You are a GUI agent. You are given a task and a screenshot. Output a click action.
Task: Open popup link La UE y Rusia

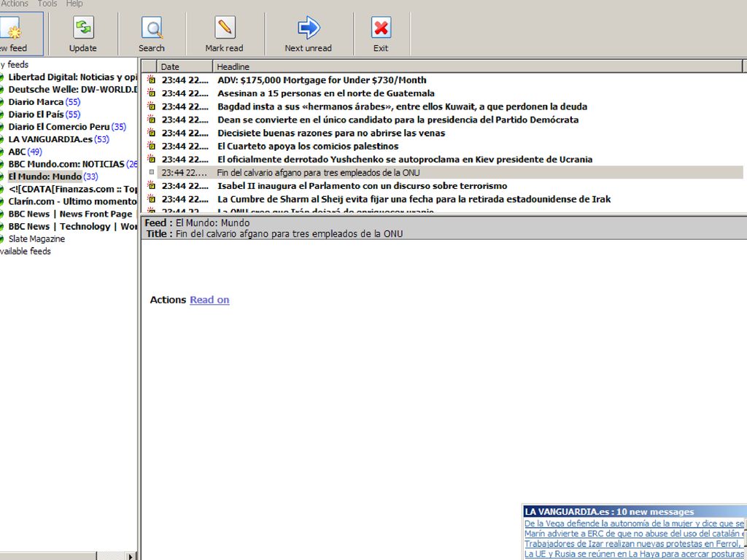pyautogui.click(x=634, y=554)
